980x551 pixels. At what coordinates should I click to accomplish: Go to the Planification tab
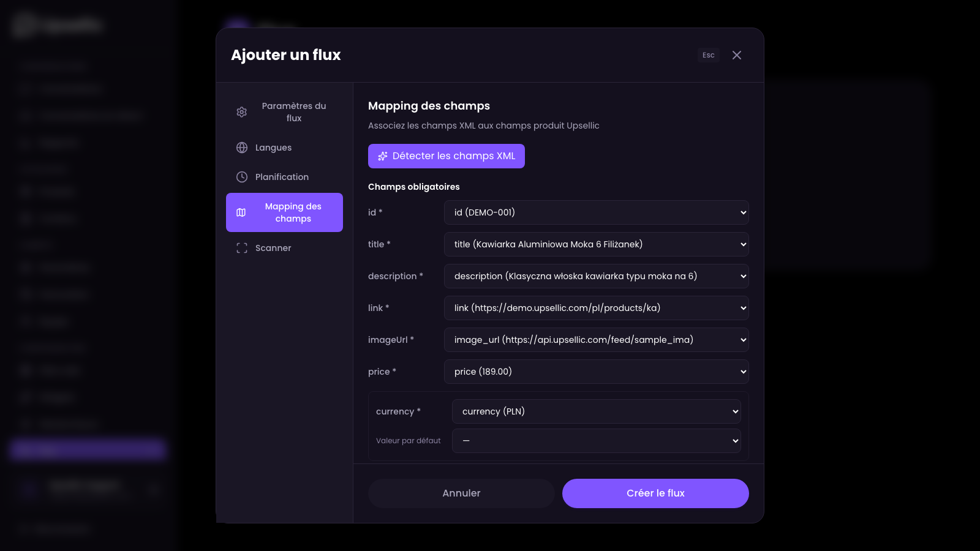point(282,177)
